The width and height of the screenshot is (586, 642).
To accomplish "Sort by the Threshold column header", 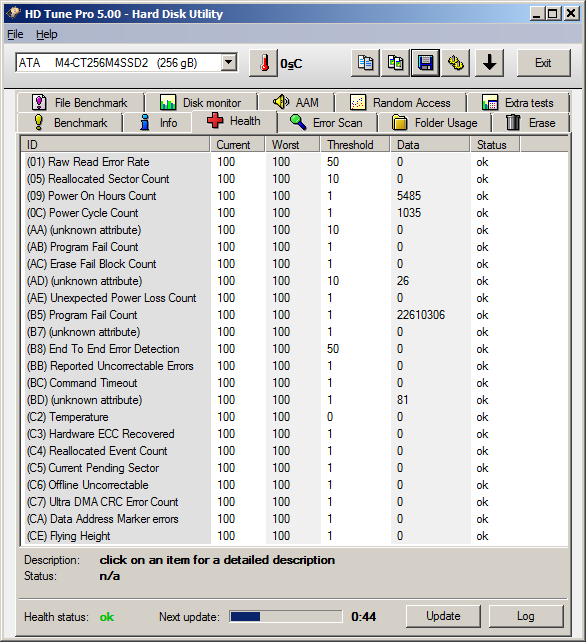I will [x=355, y=145].
